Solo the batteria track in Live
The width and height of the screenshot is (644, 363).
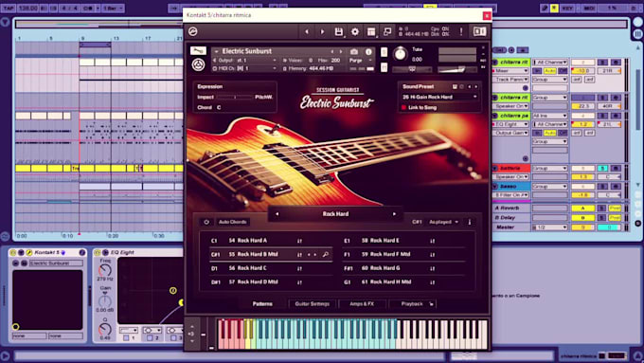(602, 168)
